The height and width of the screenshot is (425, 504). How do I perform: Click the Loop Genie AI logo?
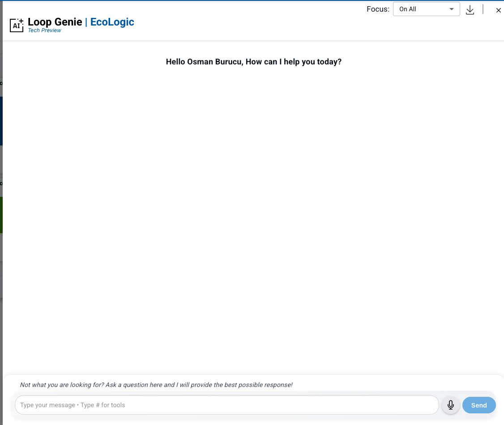[x=17, y=25]
